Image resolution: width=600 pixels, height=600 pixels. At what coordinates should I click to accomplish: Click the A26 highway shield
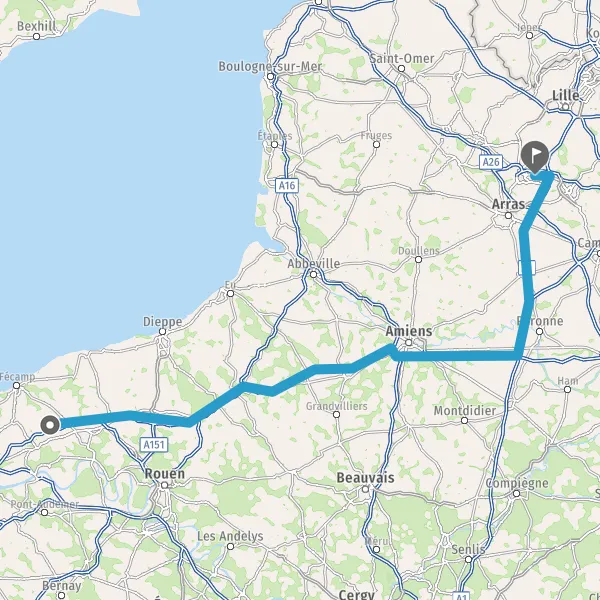coord(491,162)
